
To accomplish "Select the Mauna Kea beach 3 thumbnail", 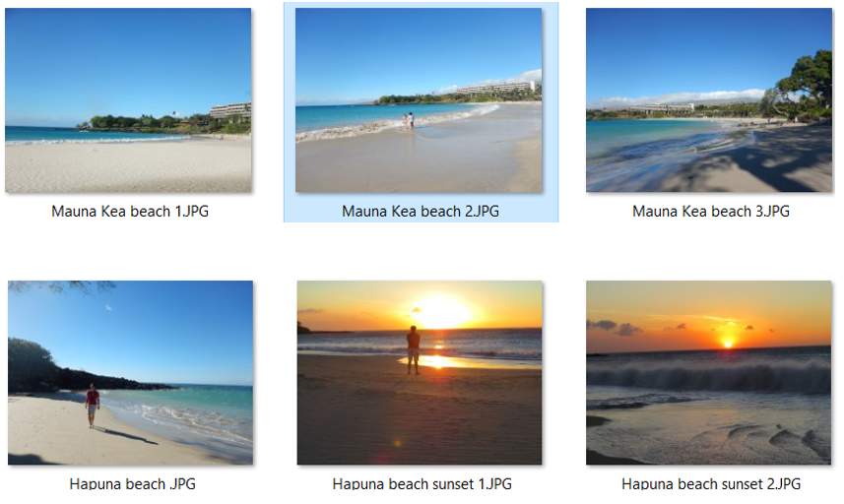I will 709,100.
